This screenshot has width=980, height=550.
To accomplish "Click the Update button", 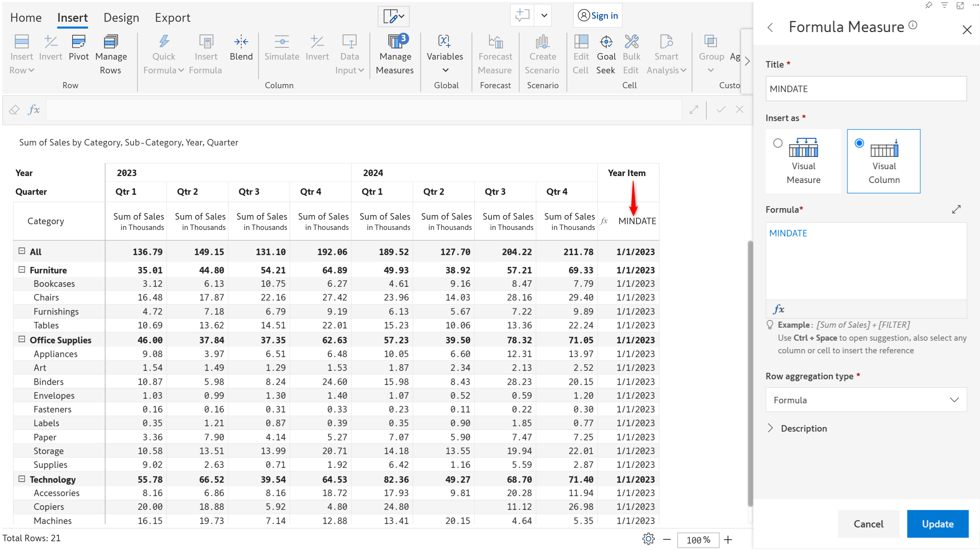I will [x=937, y=524].
